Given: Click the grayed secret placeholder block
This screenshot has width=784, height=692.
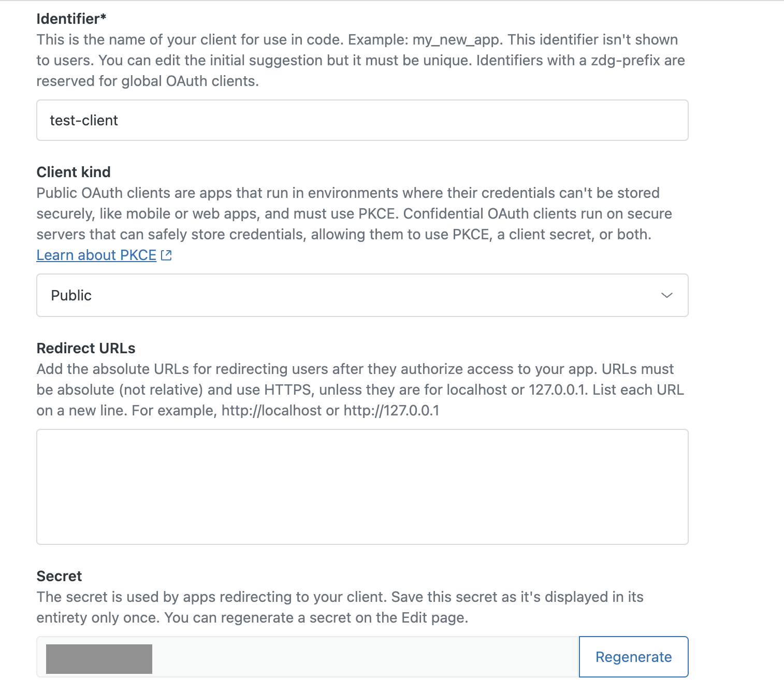Looking at the screenshot, I should [98, 657].
